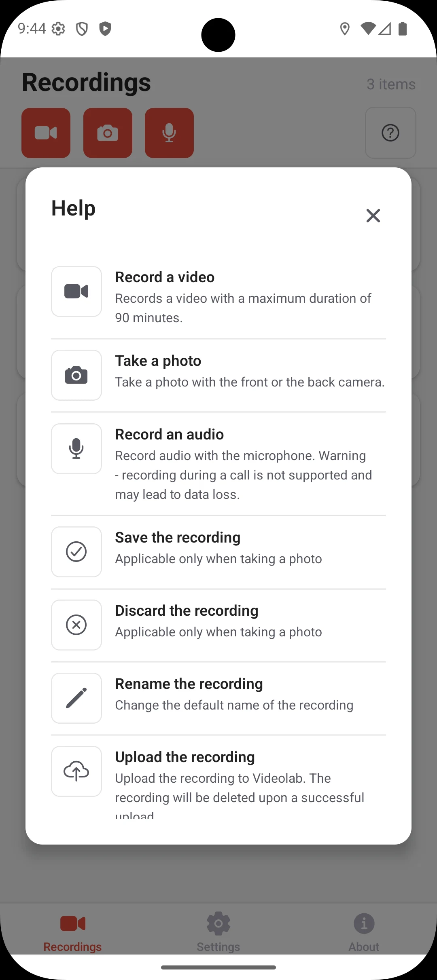The height and width of the screenshot is (980, 437).
Task: Select the "Rename the recording" heading
Action: click(x=189, y=684)
